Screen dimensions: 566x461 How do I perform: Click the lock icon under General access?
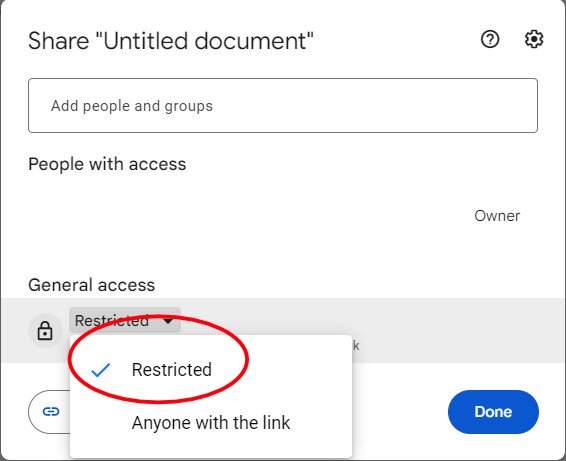point(45,330)
